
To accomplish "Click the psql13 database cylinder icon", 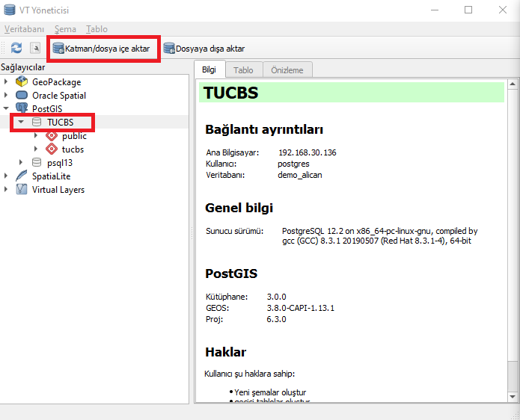I will click(37, 162).
